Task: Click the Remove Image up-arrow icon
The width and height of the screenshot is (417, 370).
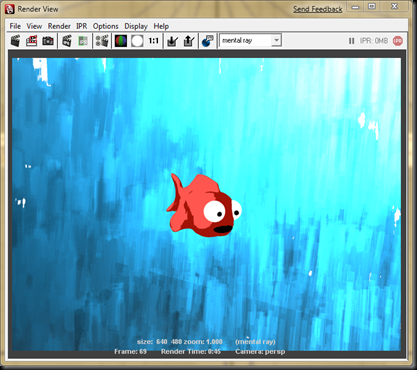Action: 189,41
